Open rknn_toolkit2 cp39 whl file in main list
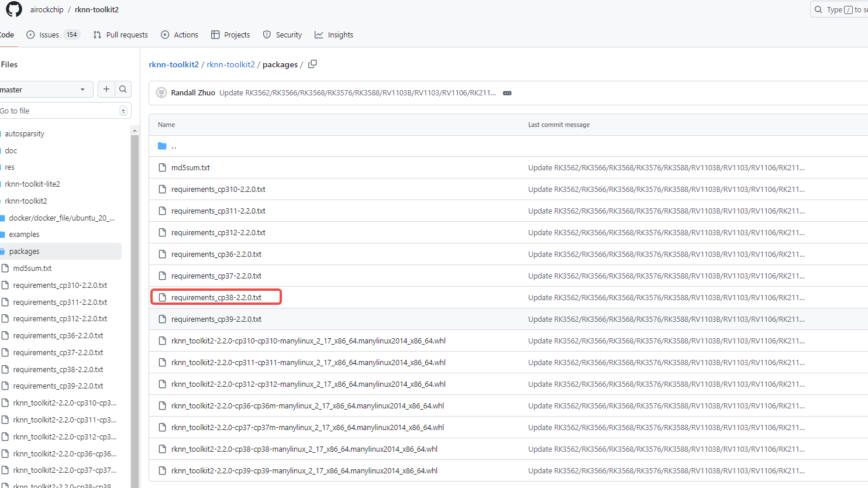Image resolution: width=868 pixels, height=488 pixels. [304, 470]
